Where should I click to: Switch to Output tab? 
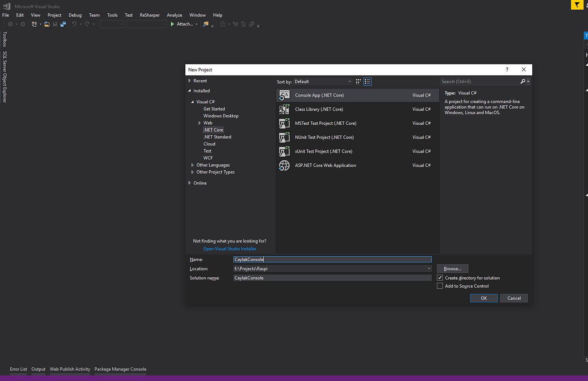click(x=38, y=369)
